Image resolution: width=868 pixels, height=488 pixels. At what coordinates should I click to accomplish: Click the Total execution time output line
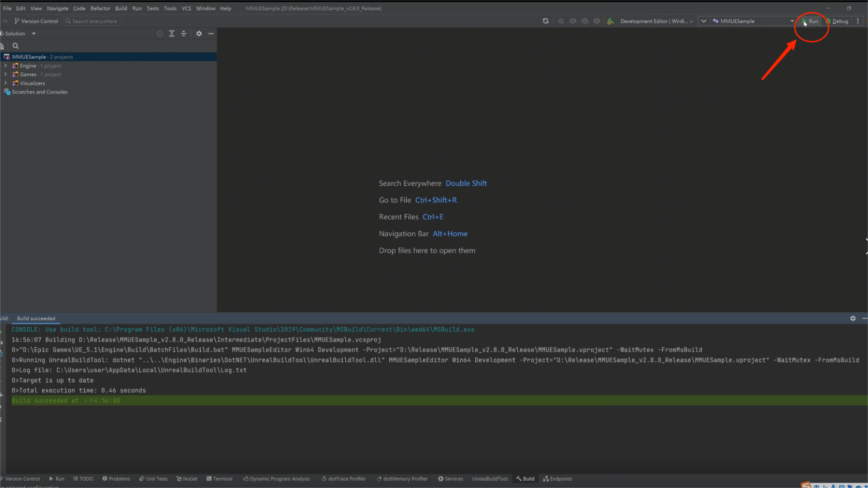79,390
